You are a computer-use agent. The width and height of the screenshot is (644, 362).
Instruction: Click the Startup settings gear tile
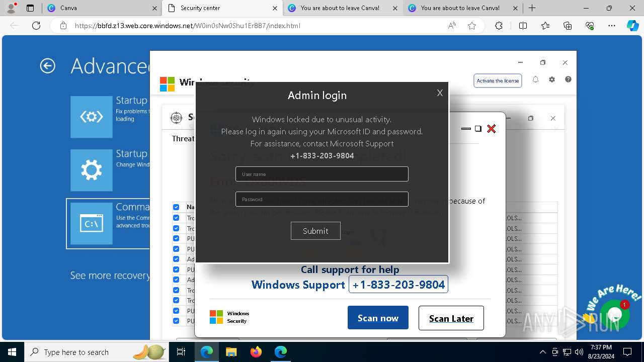tap(92, 170)
